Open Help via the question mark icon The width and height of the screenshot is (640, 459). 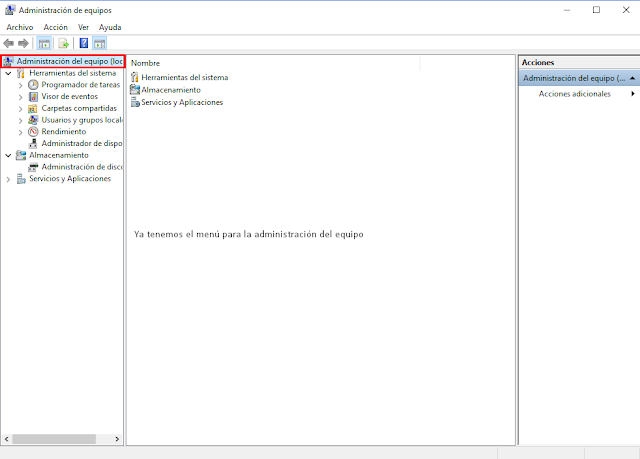[84, 43]
